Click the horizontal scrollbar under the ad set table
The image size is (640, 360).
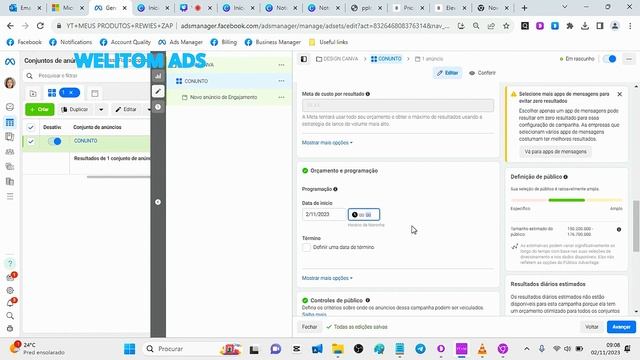coord(118,177)
